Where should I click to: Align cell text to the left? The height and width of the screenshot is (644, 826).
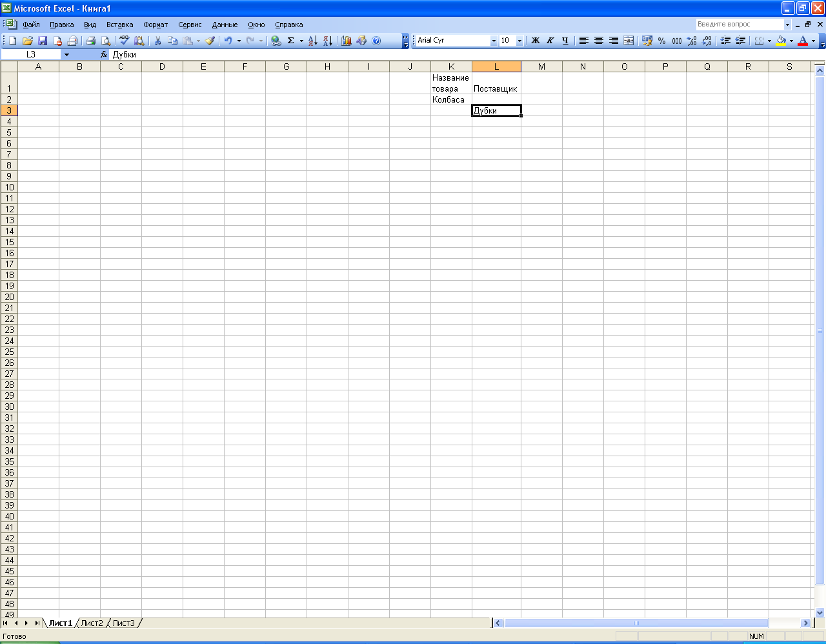[583, 41]
